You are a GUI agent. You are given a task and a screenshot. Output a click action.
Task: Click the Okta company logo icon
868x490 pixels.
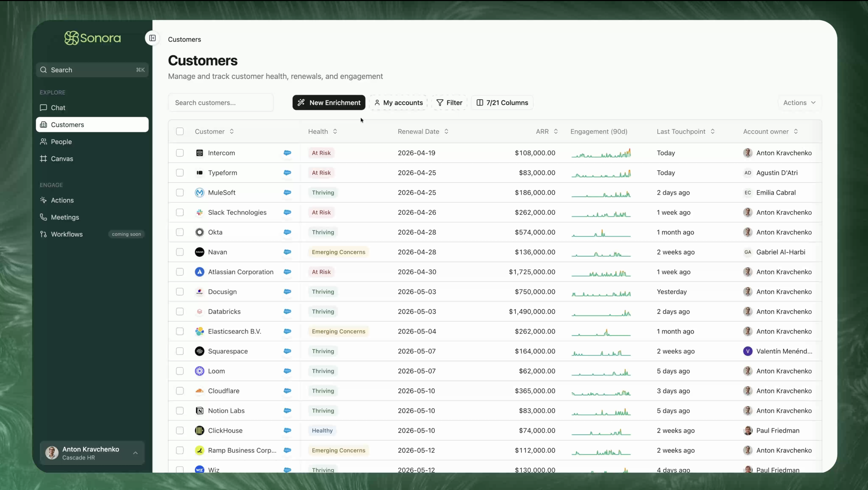[200, 232]
